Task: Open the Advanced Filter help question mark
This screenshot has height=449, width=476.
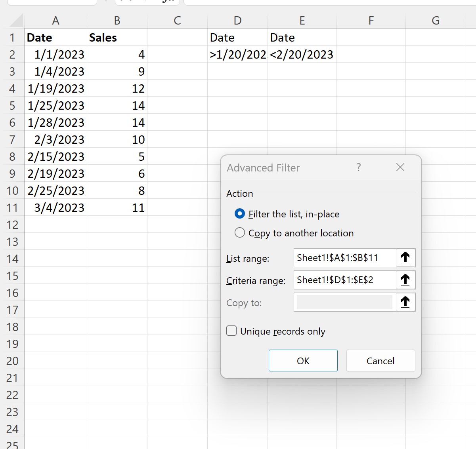Action: click(359, 167)
